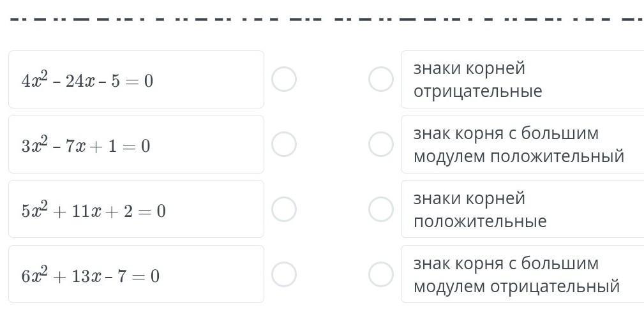Choose the answer card 'знак корня с большим модулем отрицательный'
Viewport: 644px width, 326px height.
(522, 274)
